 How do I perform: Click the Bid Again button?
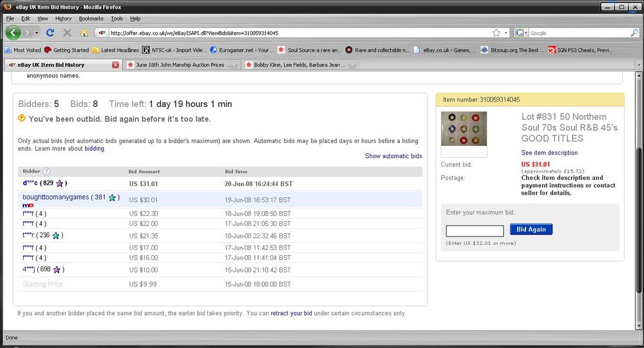coord(531,229)
